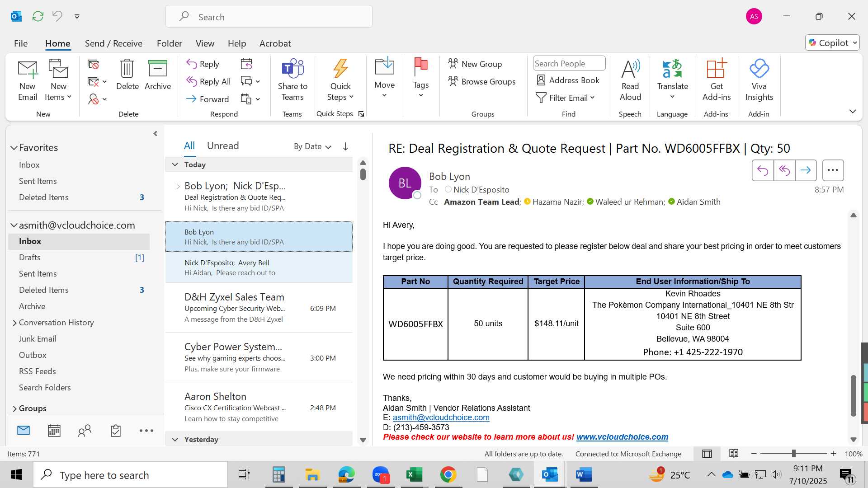Delete the selected email
The image size is (868, 488).
[x=127, y=75]
